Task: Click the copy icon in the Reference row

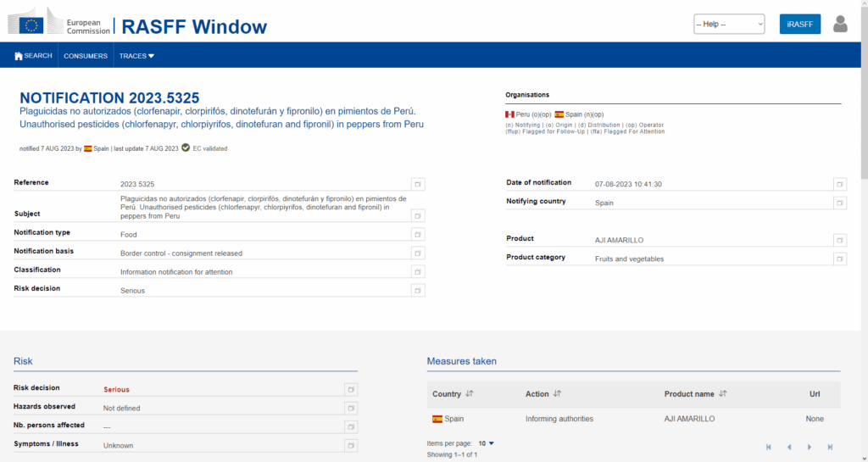Action: click(418, 184)
